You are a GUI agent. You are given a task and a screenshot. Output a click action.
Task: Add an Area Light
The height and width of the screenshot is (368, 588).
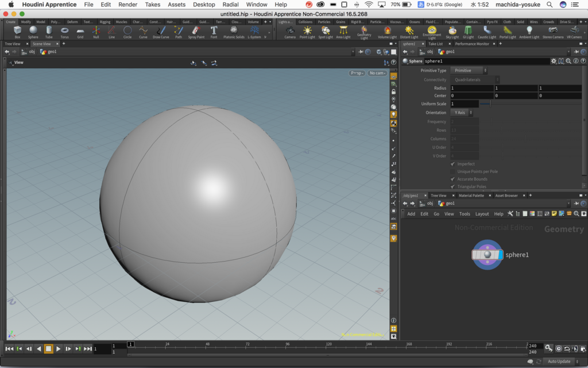[x=343, y=32]
